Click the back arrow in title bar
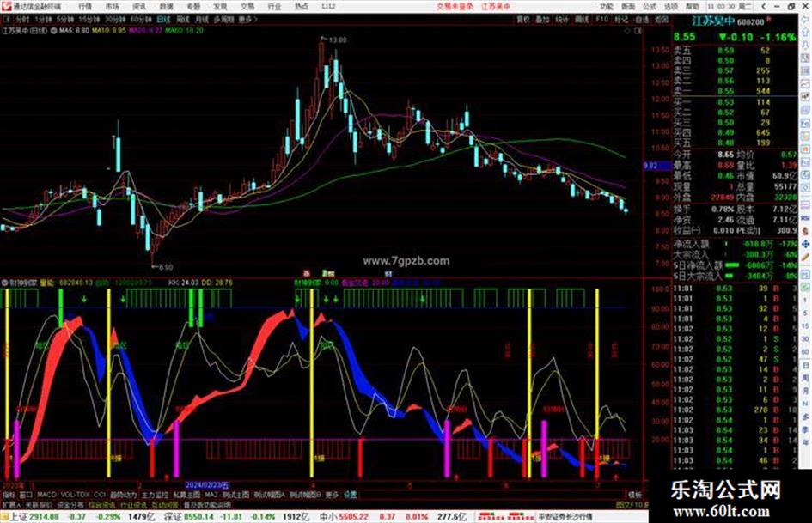 click(x=765, y=6)
